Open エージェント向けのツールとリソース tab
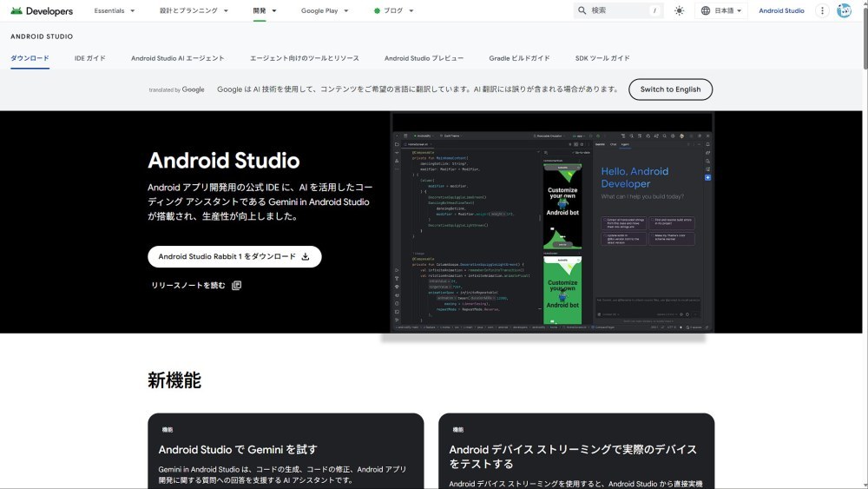The image size is (868, 489). pyautogui.click(x=305, y=58)
